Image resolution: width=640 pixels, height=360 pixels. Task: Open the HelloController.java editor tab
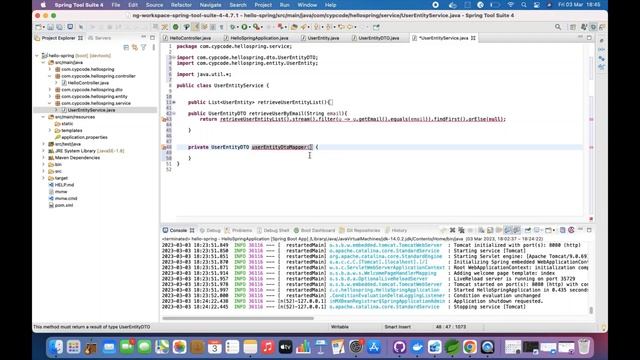187,38
